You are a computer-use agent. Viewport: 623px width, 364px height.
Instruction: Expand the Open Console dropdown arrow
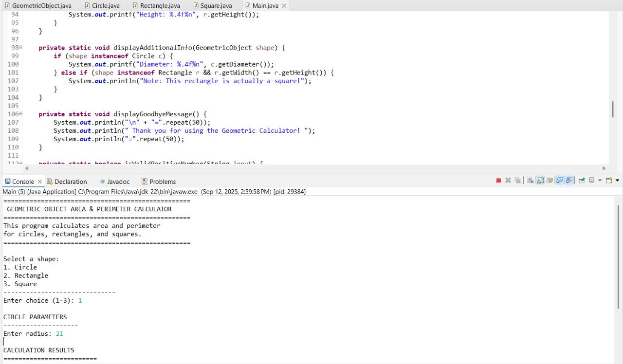617,181
